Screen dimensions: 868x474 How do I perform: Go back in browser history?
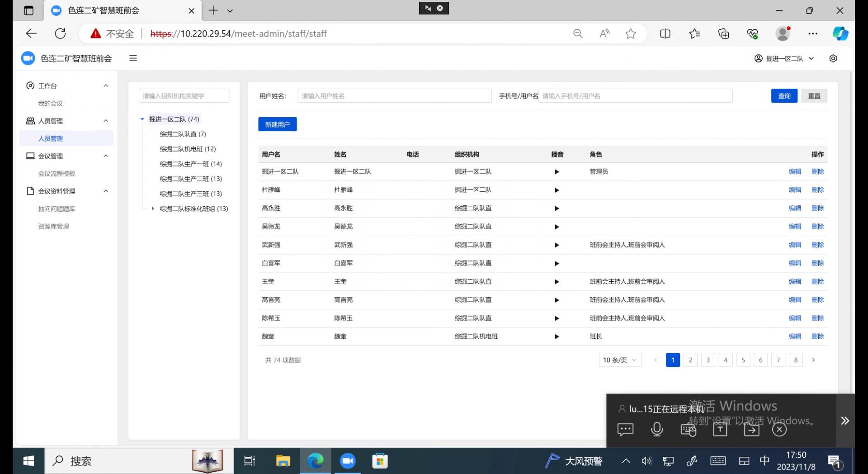tap(31, 33)
